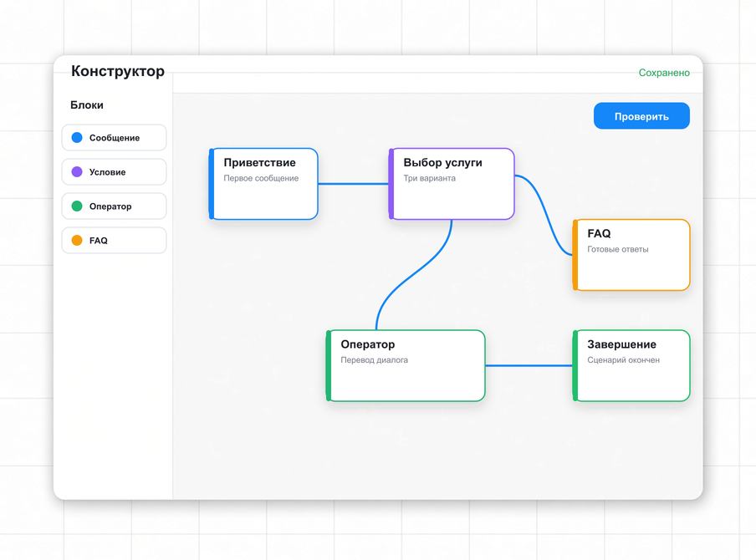Image resolution: width=756 pixels, height=560 pixels.
Task: Click the Проверить button
Action: (x=641, y=115)
